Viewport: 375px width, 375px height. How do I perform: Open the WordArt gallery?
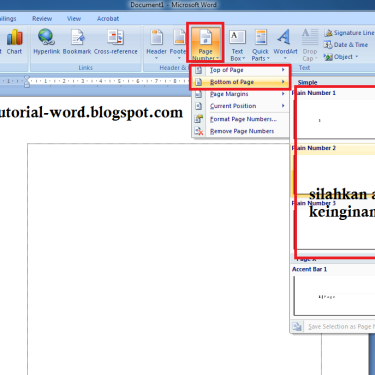click(285, 45)
